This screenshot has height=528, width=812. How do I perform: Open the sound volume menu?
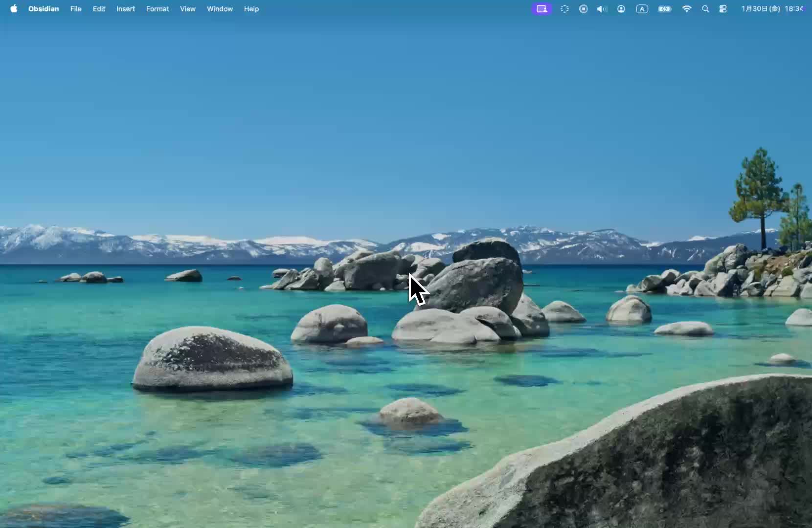point(602,9)
